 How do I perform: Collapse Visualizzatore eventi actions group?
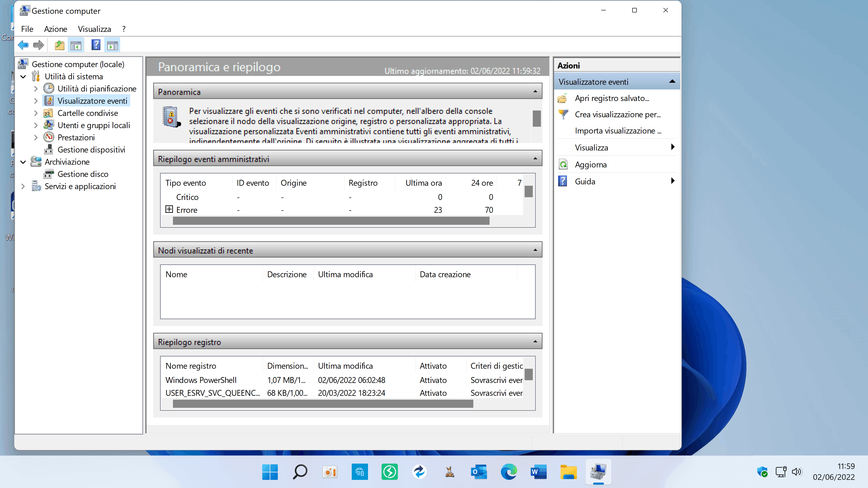tap(672, 82)
